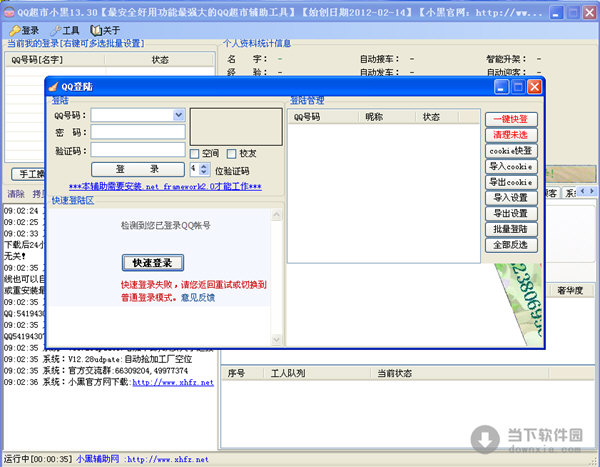Minimize the QQ登陆 dialog
The image size is (600, 467).
[501, 87]
